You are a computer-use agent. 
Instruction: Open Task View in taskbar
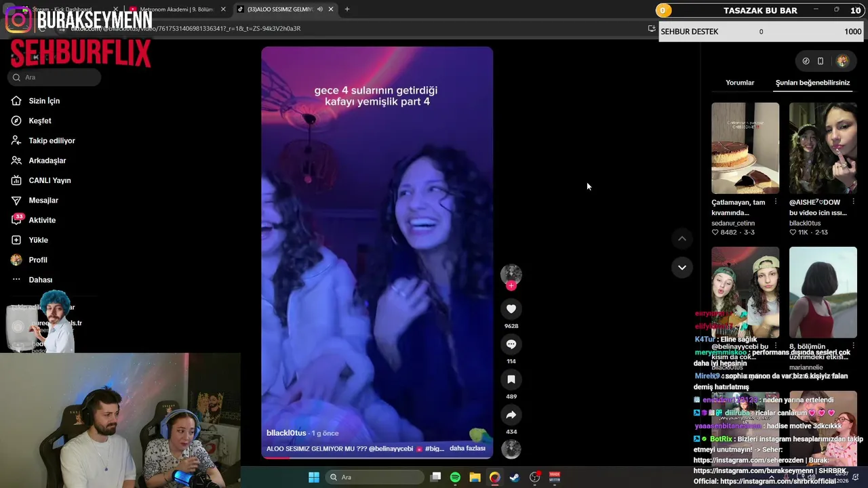tap(436, 477)
